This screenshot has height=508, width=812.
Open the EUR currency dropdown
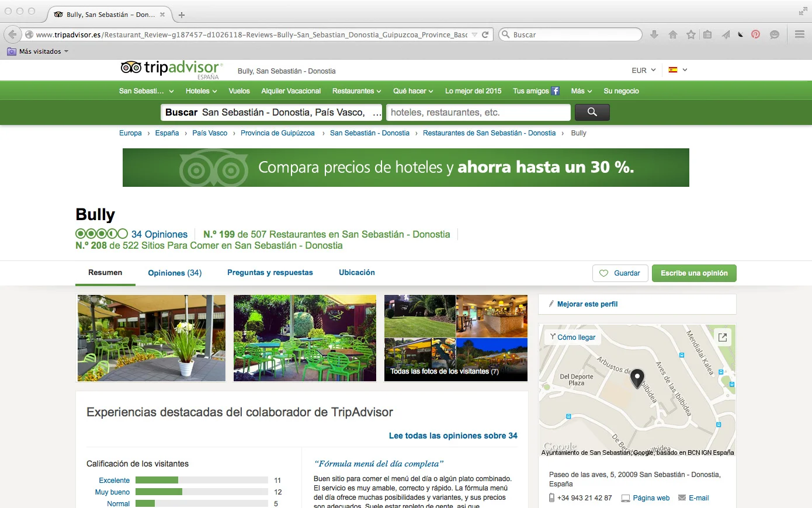(x=644, y=70)
